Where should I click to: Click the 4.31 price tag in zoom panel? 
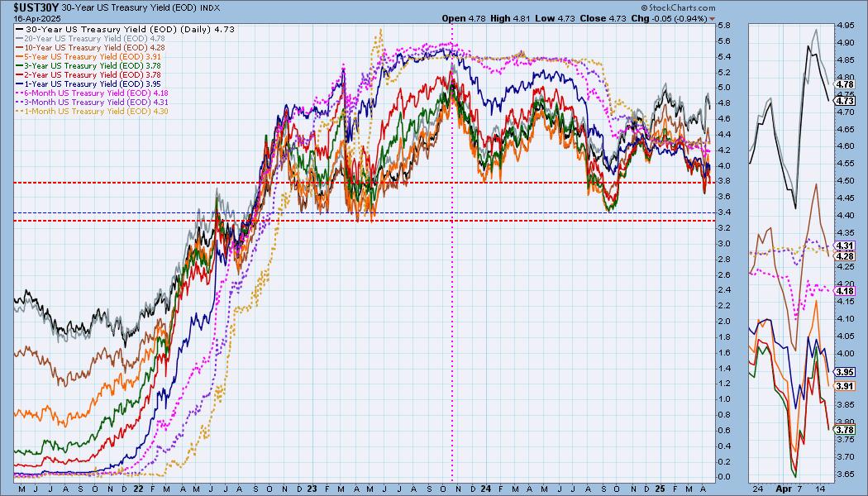(845, 246)
